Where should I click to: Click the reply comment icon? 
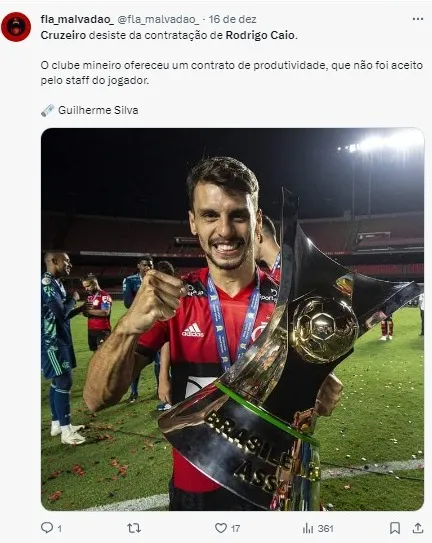(47, 528)
